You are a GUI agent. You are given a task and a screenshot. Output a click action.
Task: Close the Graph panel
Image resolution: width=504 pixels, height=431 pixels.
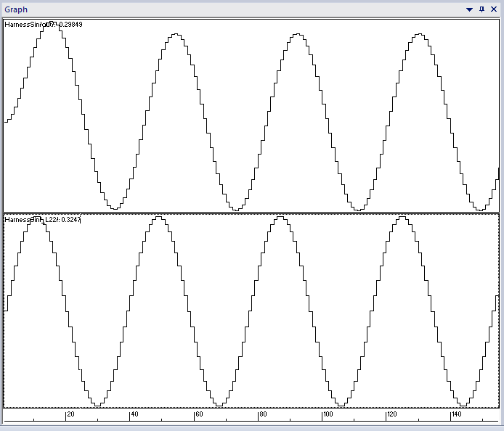coord(494,9)
